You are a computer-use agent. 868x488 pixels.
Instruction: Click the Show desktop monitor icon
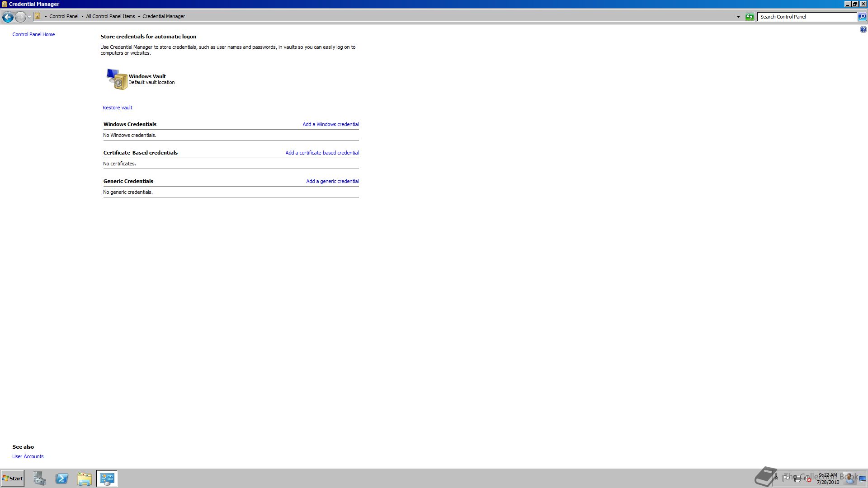click(862, 479)
